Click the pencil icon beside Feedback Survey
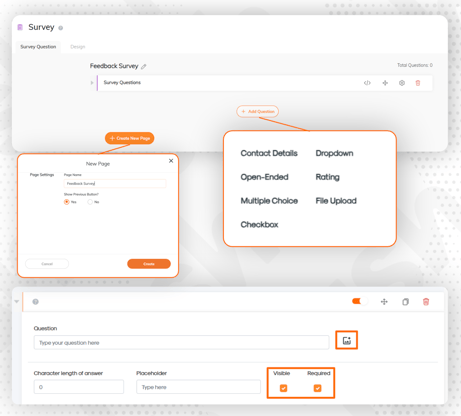This screenshot has height=416, width=461. coord(143,67)
